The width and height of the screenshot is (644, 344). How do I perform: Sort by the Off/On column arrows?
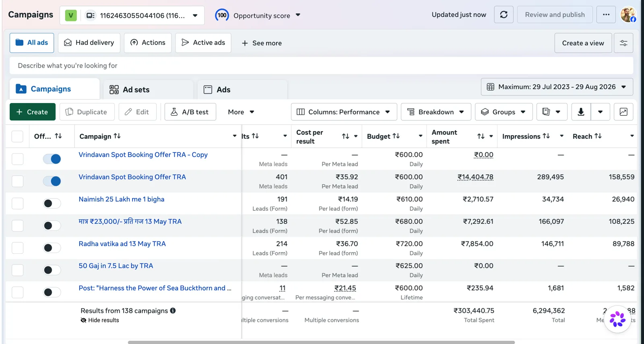58,136
